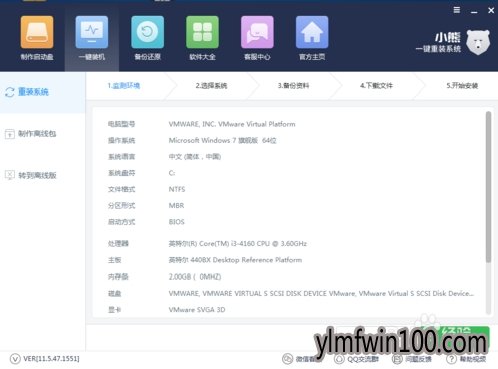Click the system info vertical scrollbar thumb
Viewport: 498px width, 369px height.
pyautogui.click(x=488, y=187)
